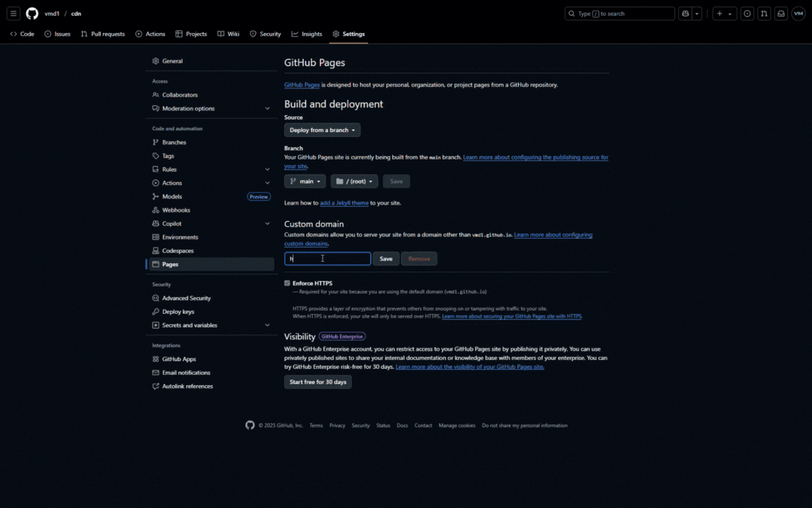Open link about Pages site visibility

[469, 366]
